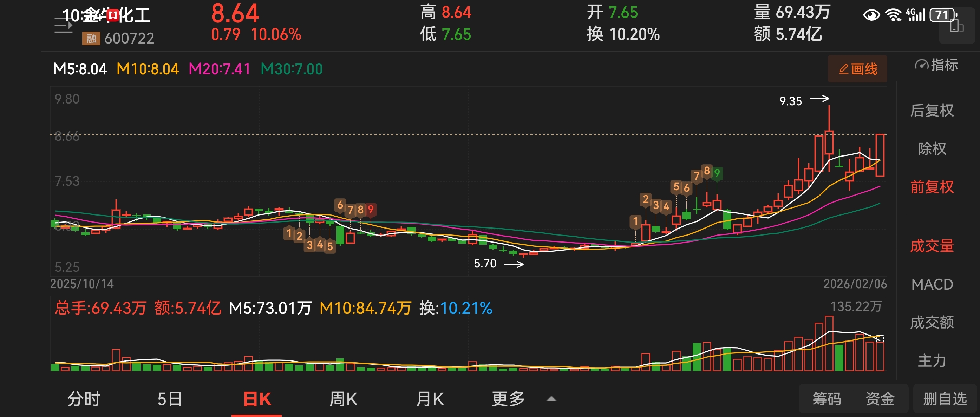Select 除权 adjustment mode

pyautogui.click(x=932, y=148)
